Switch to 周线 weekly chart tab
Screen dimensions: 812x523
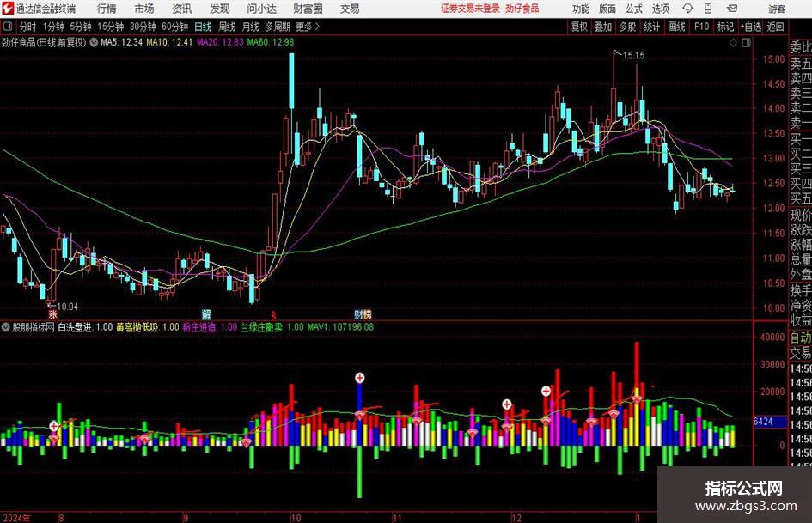pyautogui.click(x=227, y=27)
